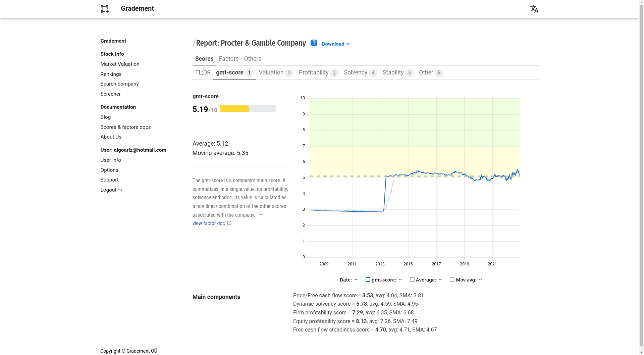Open the User info page
This screenshot has width=644, height=355.
pyautogui.click(x=111, y=160)
